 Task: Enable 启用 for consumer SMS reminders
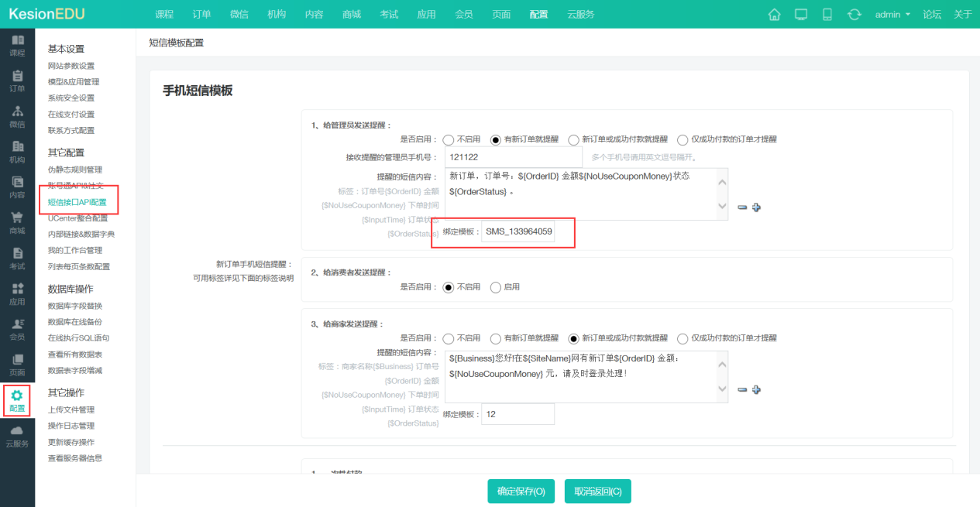[x=496, y=286]
